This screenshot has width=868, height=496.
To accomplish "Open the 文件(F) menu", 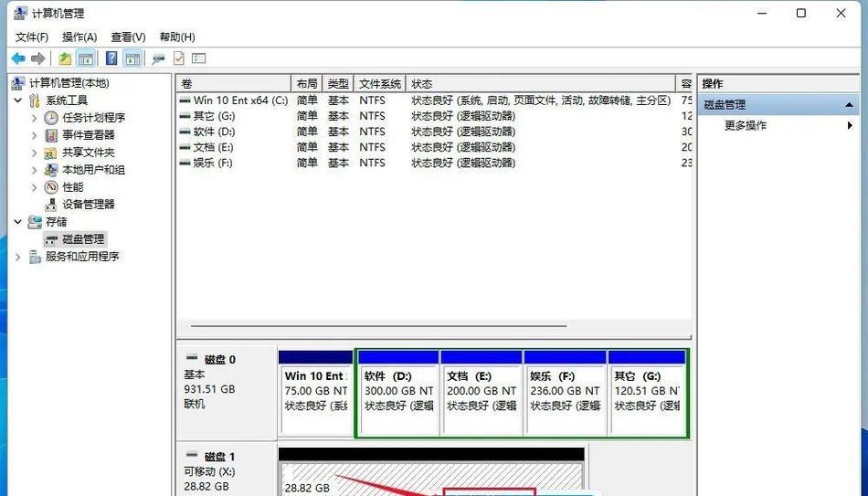I will point(32,37).
